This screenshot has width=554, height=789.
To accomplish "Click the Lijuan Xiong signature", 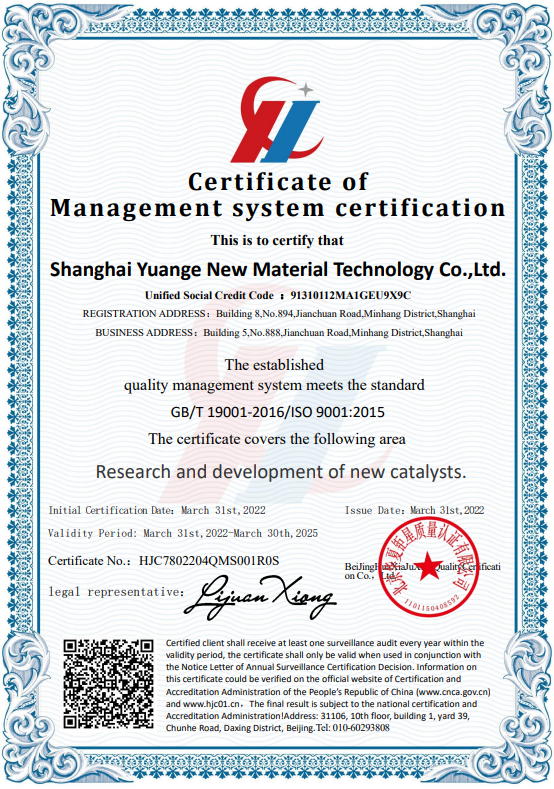I will (x=260, y=597).
